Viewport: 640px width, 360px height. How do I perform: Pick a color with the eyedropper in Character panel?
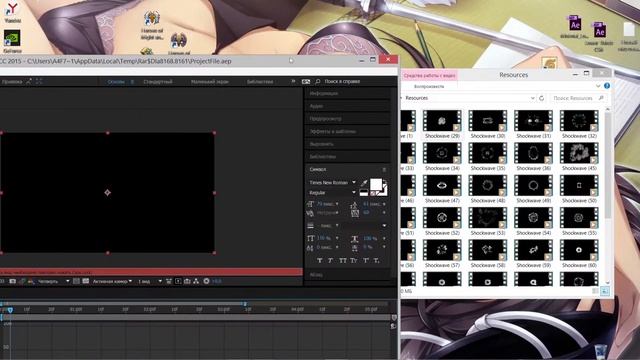click(364, 183)
